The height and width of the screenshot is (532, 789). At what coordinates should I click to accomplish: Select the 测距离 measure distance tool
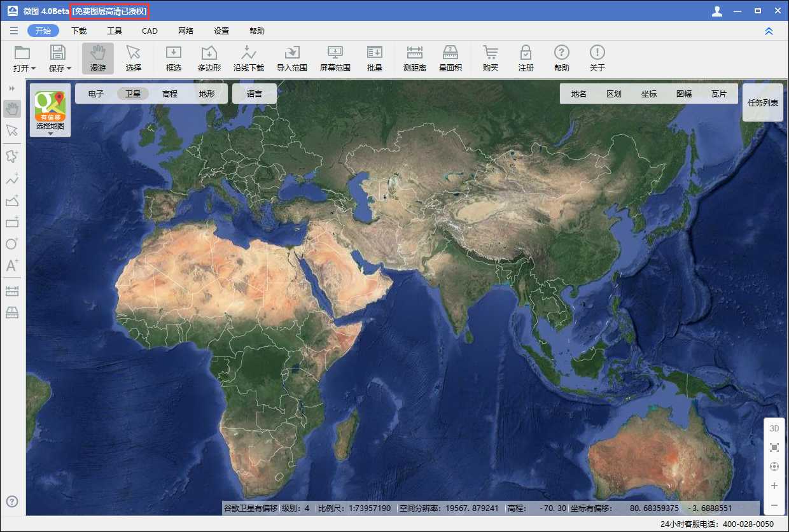click(x=415, y=58)
